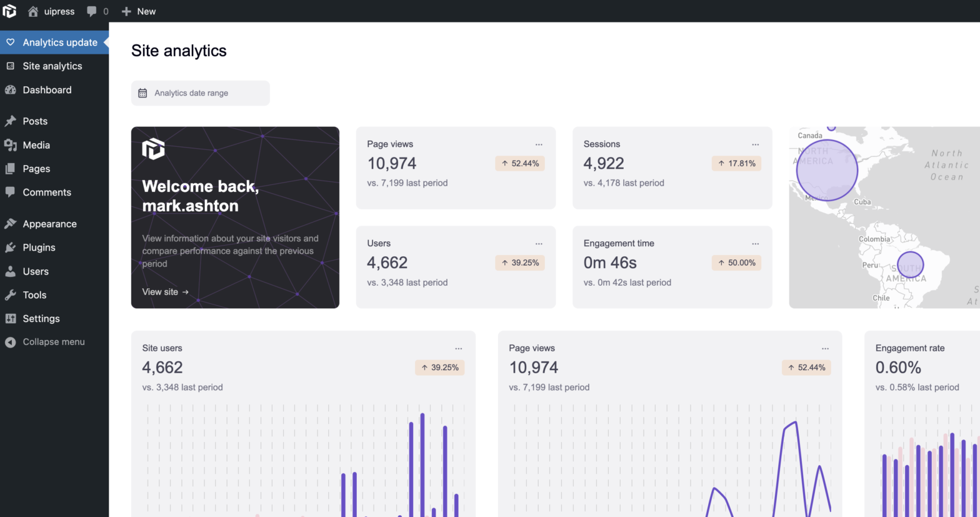980x517 pixels.
Task: Open the Analytics date range picker
Action: (x=201, y=93)
